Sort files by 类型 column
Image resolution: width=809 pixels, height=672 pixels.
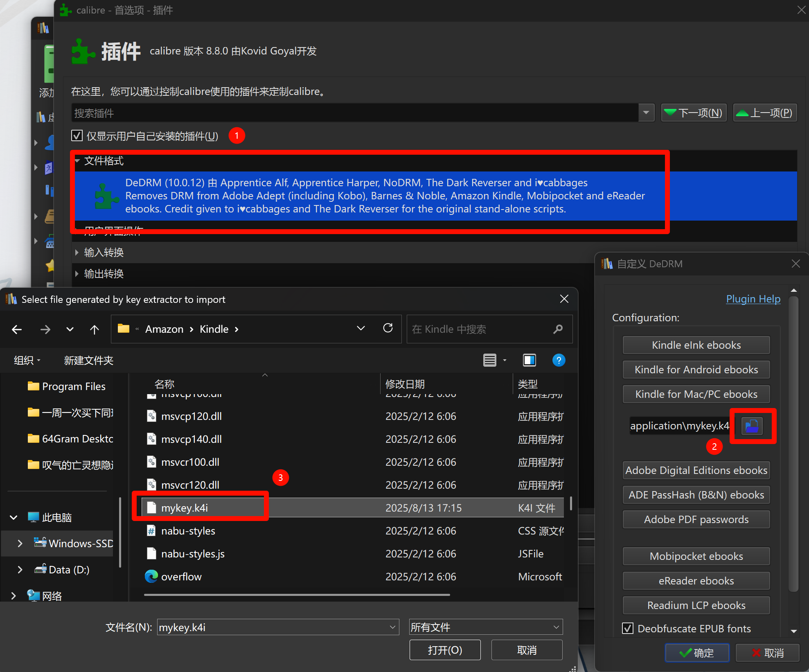[x=528, y=384]
